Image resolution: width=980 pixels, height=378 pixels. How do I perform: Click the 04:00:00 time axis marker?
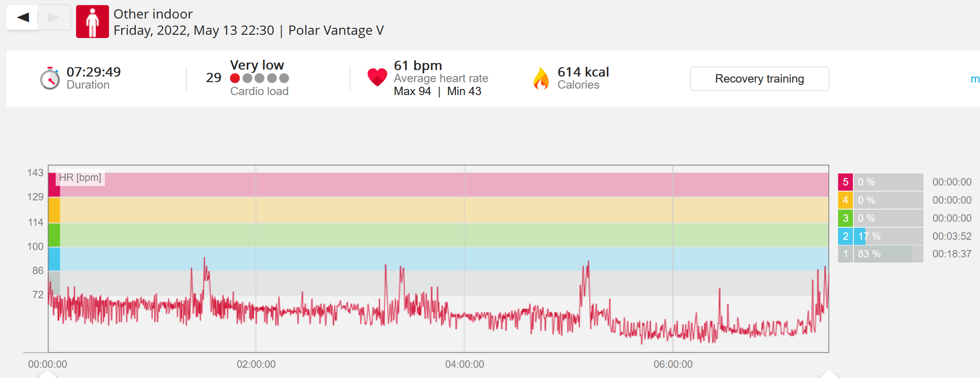pos(464,365)
